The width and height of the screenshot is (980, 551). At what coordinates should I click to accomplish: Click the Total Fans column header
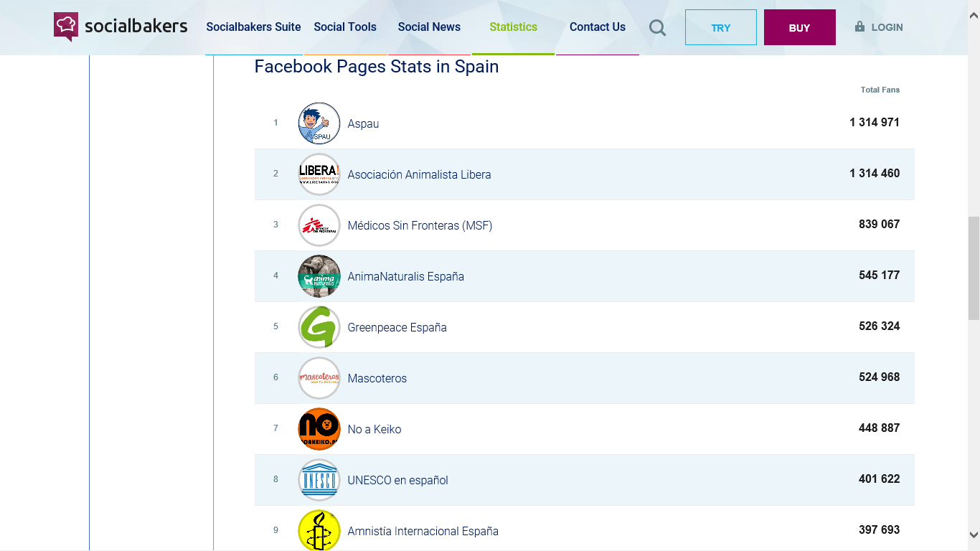click(880, 90)
